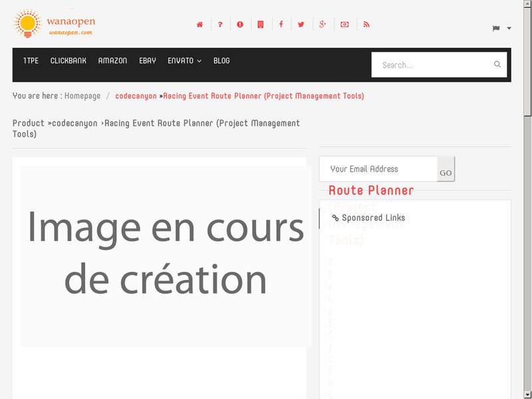Open the question mark help icon

[x=220, y=25]
